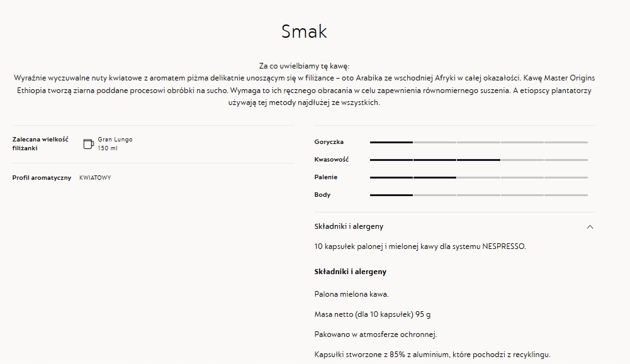Click the 'Palona mielona kawa' ingredient line

coord(351,294)
